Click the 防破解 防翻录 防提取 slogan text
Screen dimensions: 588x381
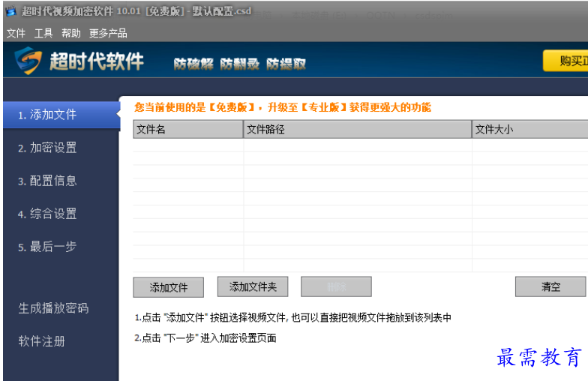pos(240,64)
